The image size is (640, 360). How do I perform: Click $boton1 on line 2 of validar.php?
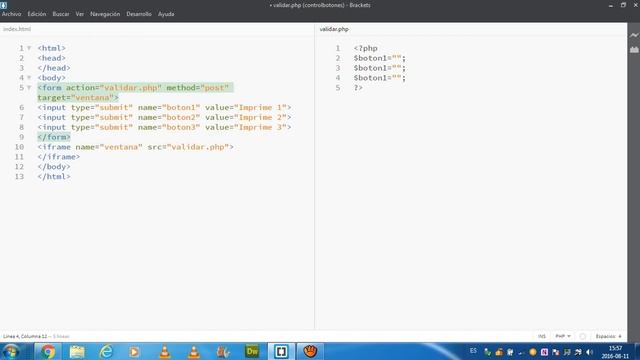tap(371, 58)
